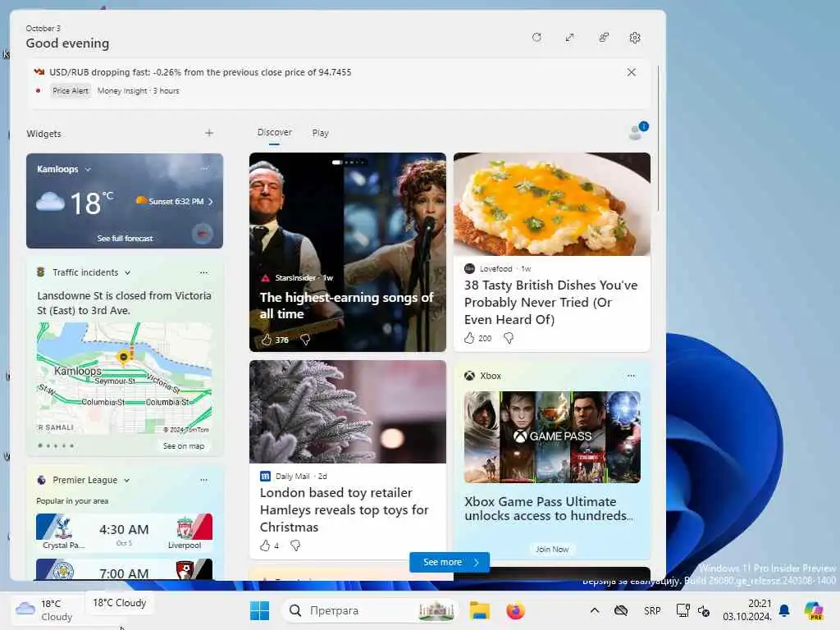Click Join Now for Game Pass
Image resolution: width=840 pixels, height=630 pixels.
pyautogui.click(x=552, y=549)
